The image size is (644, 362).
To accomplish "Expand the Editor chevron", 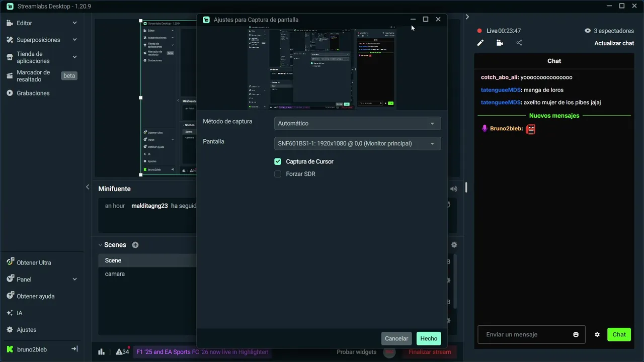I will 74,23.
